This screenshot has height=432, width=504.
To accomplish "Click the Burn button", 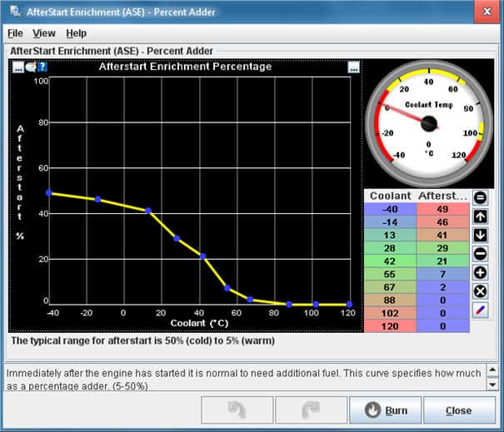I will tap(384, 410).
